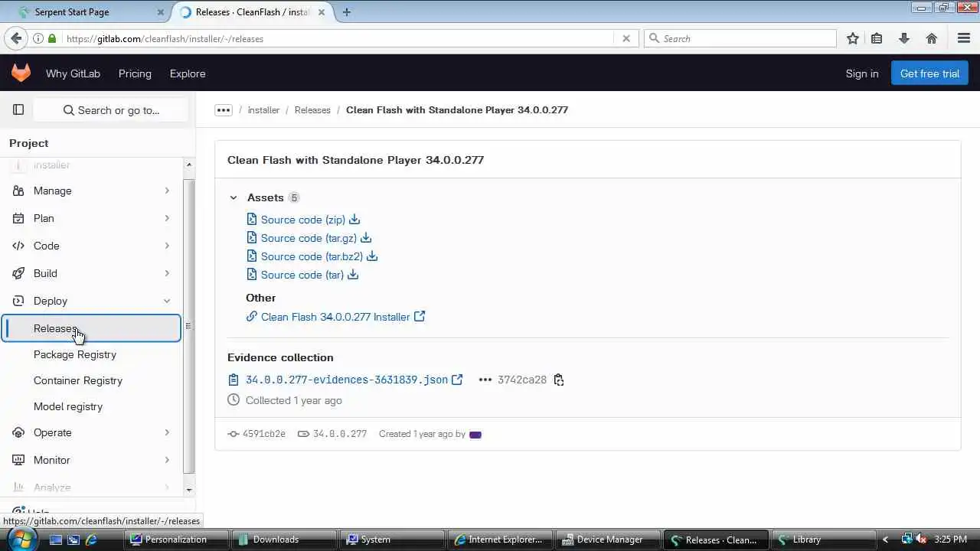980x551 pixels.
Task: Open Explore in top navigation
Action: click(188, 73)
